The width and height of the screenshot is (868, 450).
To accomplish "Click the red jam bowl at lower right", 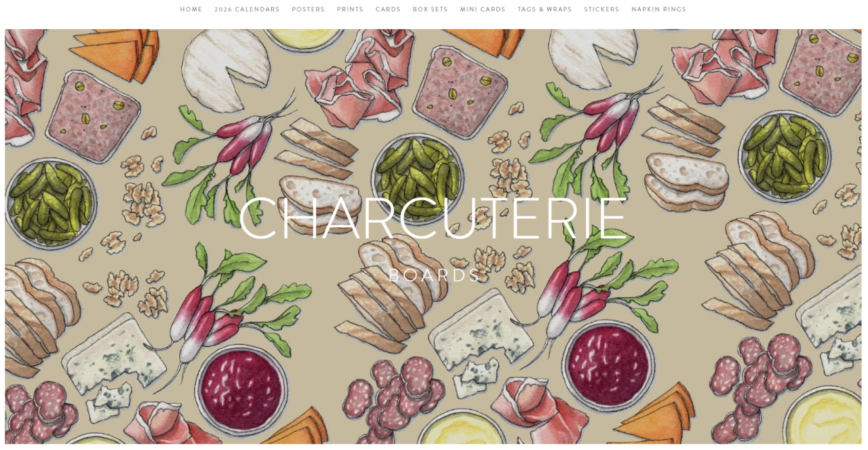I will click(x=608, y=365).
